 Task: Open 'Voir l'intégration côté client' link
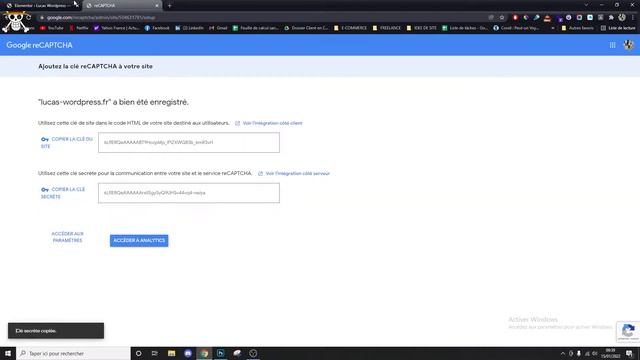coord(272,123)
